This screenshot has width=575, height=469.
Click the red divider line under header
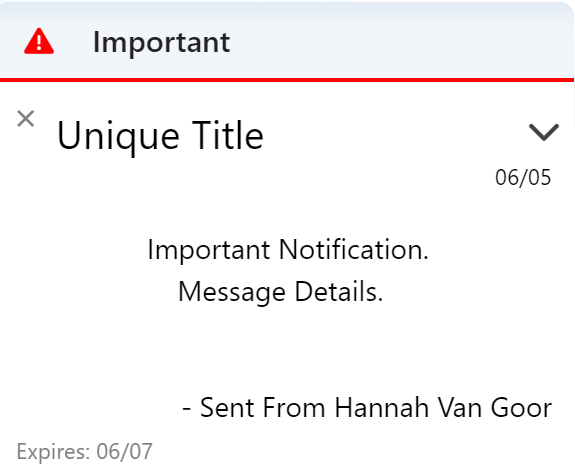pos(287,80)
